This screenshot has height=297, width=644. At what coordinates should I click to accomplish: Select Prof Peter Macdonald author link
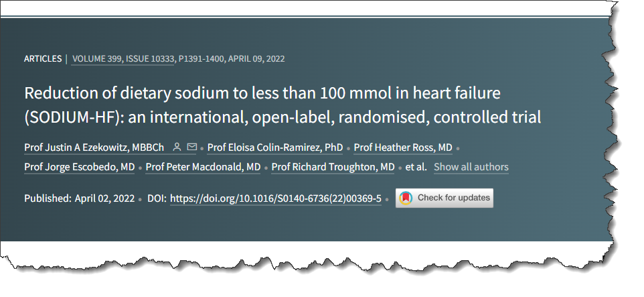(x=204, y=167)
